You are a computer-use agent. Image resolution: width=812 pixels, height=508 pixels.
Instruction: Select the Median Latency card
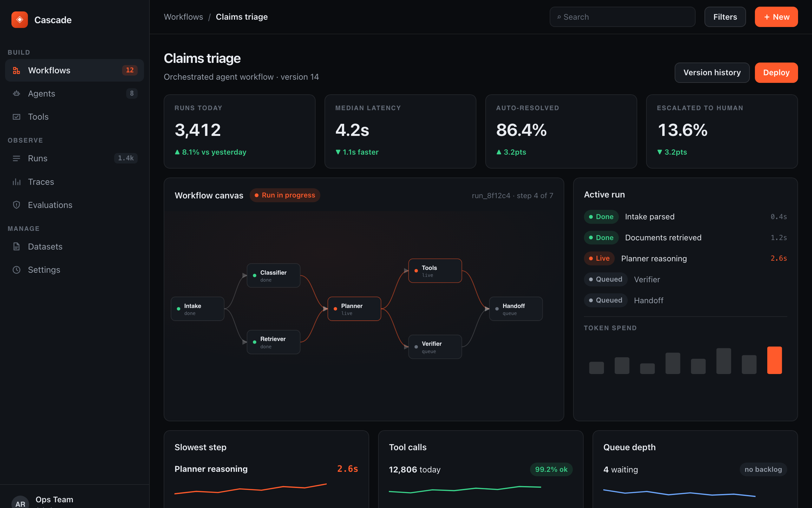[x=400, y=131]
